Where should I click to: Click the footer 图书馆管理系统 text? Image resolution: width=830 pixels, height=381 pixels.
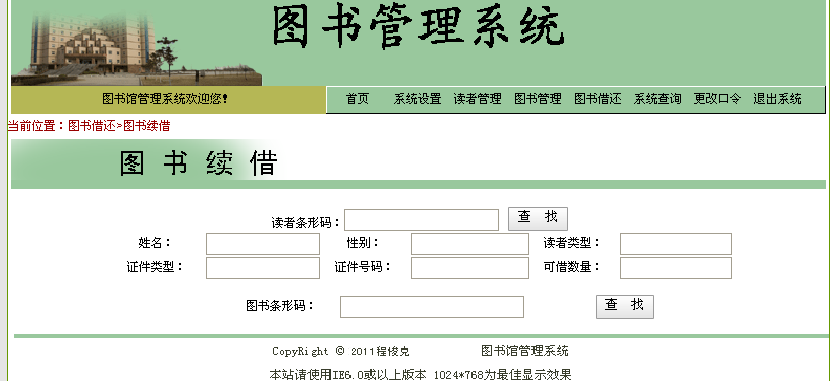tap(525, 351)
